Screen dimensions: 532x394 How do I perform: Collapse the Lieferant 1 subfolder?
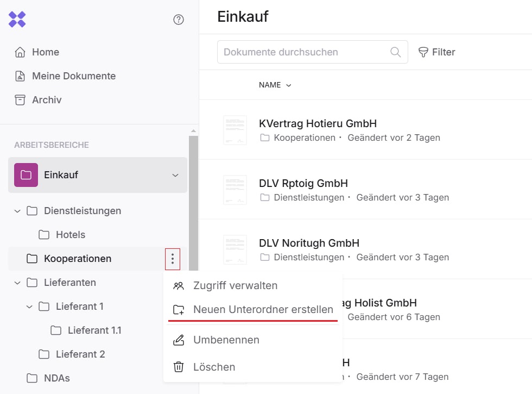[x=29, y=307]
